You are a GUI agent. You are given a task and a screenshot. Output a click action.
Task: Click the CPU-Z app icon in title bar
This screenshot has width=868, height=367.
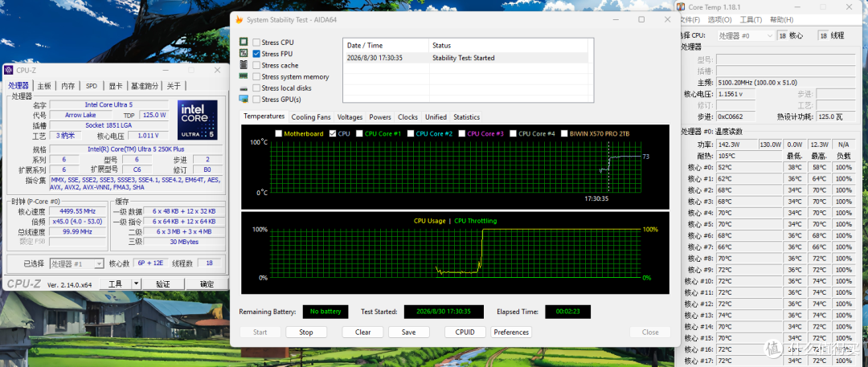(8, 71)
